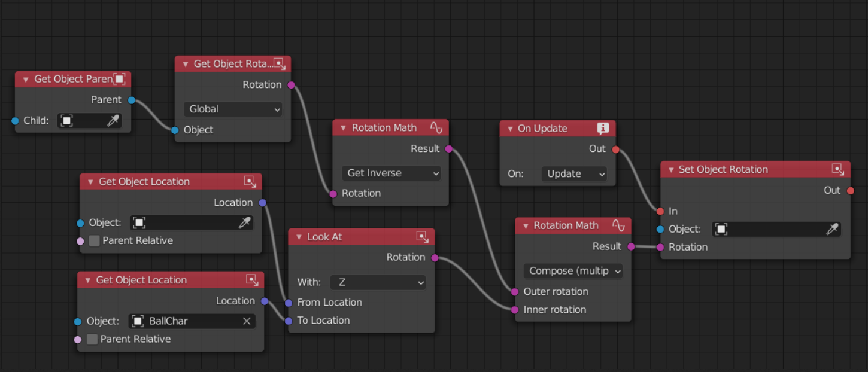Enable Parent Relative on the upper Get Object Location node
Screen dimensions: 868x372
93,240
